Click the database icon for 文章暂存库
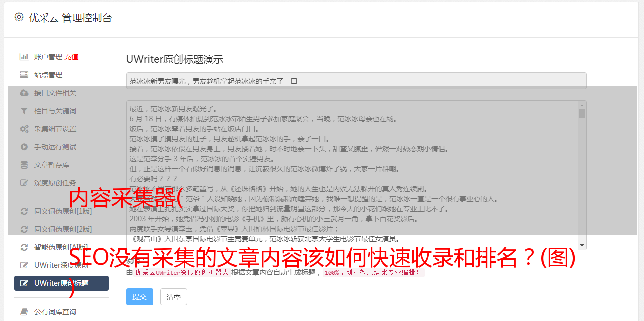This screenshot has height=321, width=644. 24,165
